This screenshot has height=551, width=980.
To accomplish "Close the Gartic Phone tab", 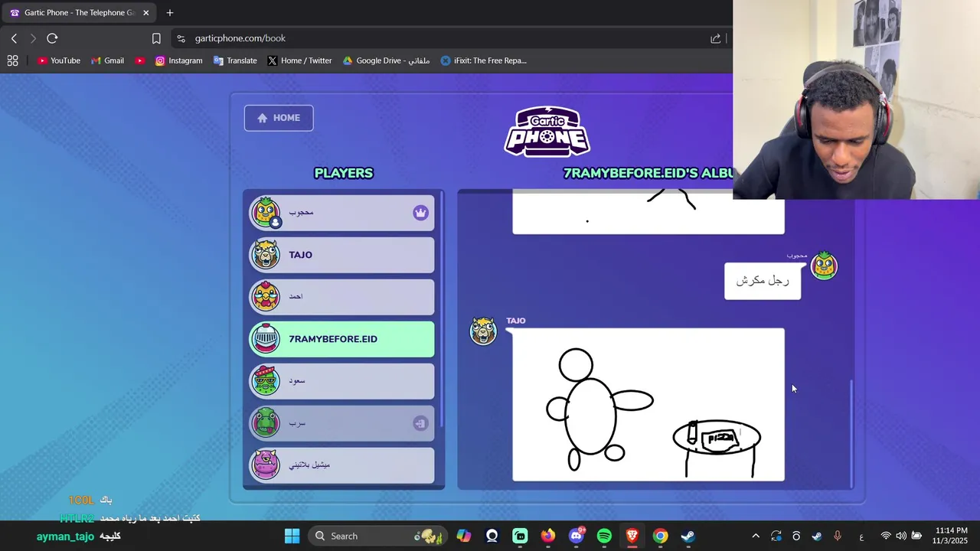I will pyautogui.click(x=145, y=12).
